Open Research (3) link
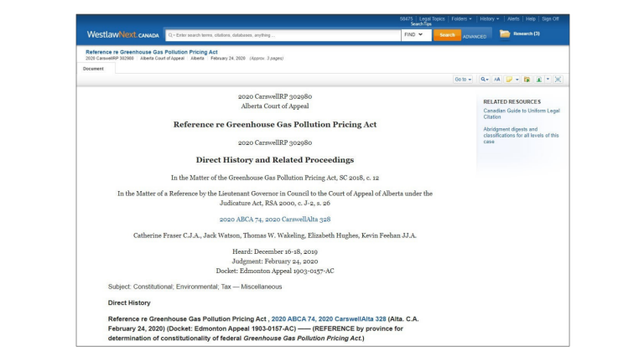Viewport: 644px width, 362px height. [527, 34]
